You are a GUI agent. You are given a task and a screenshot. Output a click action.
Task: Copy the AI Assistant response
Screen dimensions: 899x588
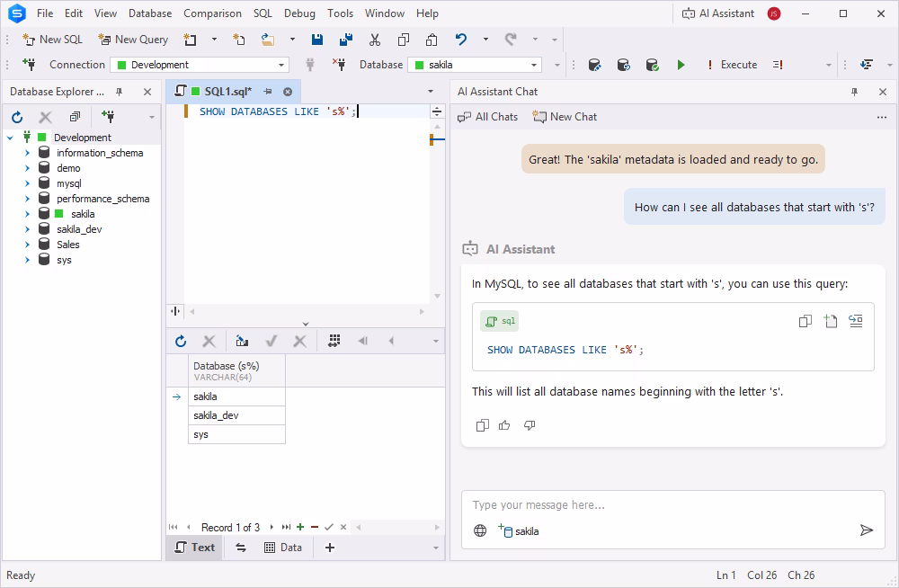[x=482, y=425]
